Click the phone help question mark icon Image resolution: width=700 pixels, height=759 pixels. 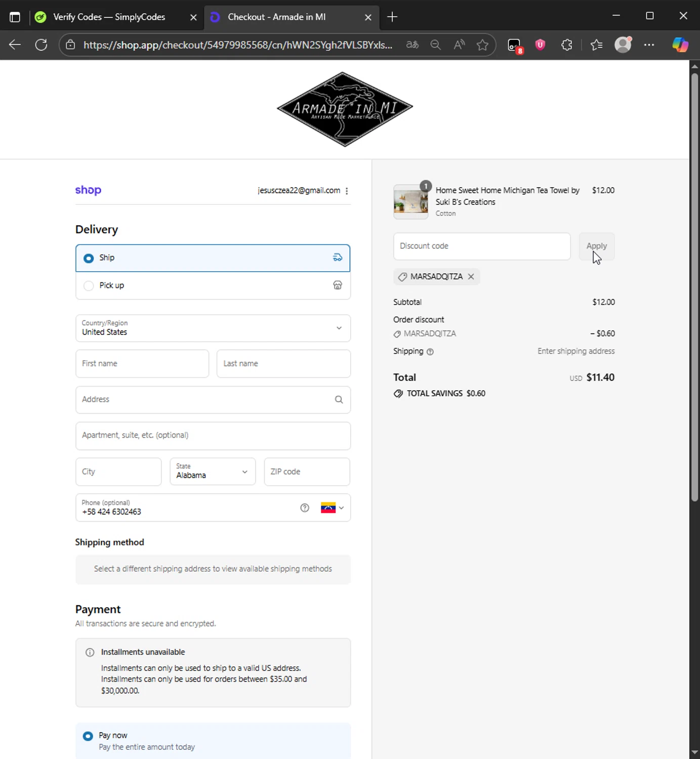point(304,508)
